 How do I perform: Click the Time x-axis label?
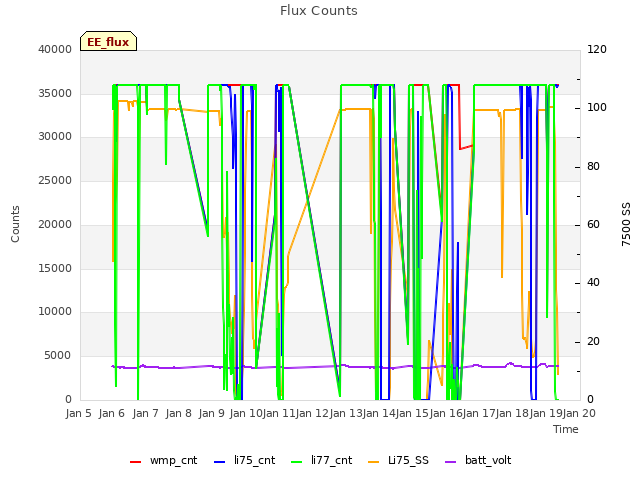click(x=566, y=429)
